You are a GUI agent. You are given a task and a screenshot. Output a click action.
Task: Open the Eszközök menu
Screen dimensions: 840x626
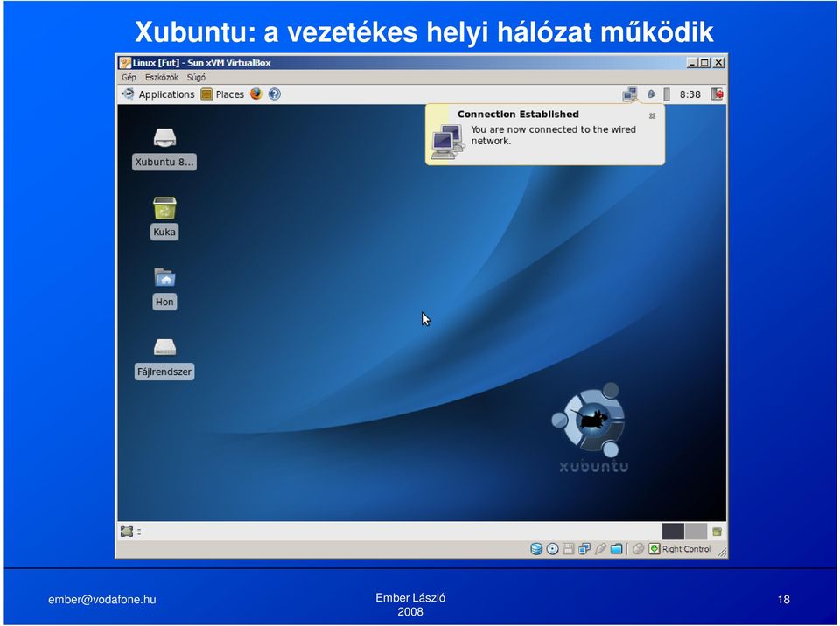point(161,78)
